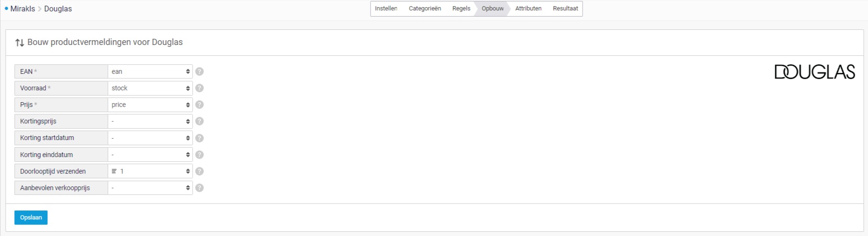Click the Mirakls breadcrumb link
Viewport: 868px width, 236px height.
(x=23, y=9)
